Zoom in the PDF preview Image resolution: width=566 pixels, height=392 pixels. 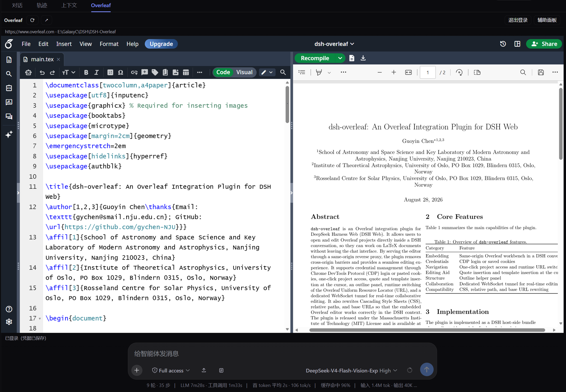click(x=394, y=72)
